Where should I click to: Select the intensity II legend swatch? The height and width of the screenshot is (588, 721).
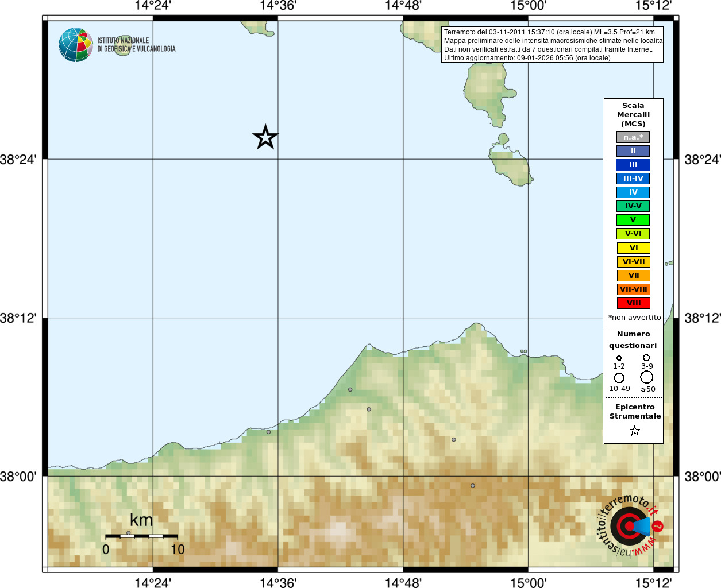coord(633,151)
